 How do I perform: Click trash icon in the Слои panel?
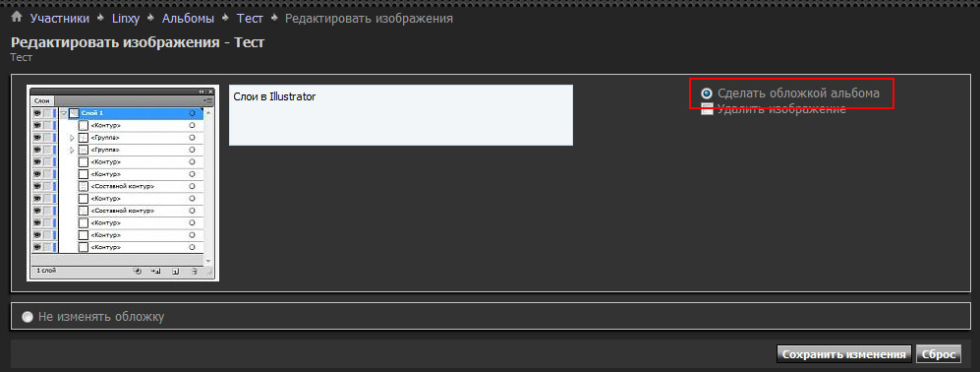[x=195, y=272]
